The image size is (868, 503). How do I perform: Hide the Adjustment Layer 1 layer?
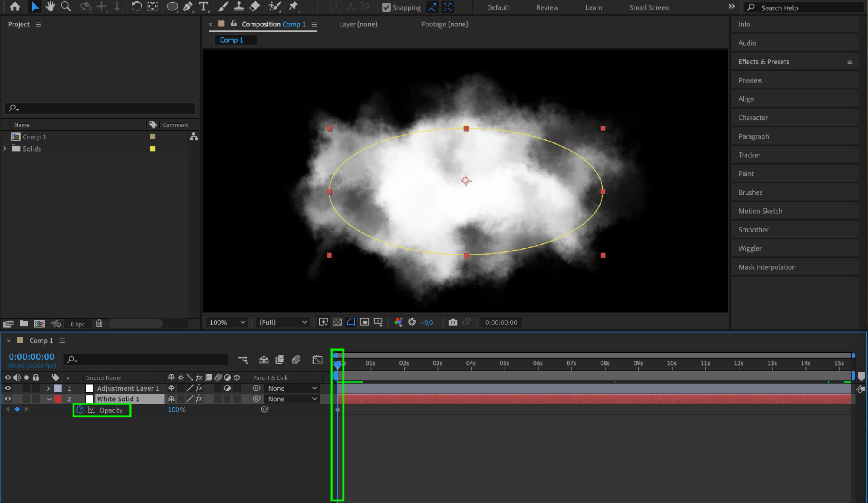coord(8,388)
